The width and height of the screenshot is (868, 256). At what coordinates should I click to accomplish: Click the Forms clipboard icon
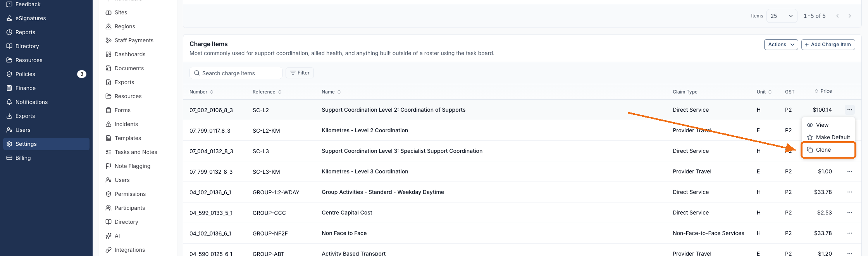[x=108, y=110]
